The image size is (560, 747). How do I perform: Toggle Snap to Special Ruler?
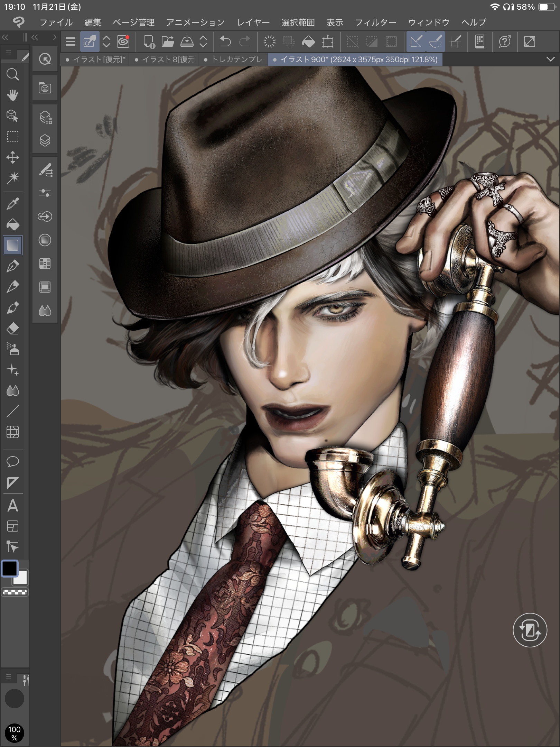435,42
